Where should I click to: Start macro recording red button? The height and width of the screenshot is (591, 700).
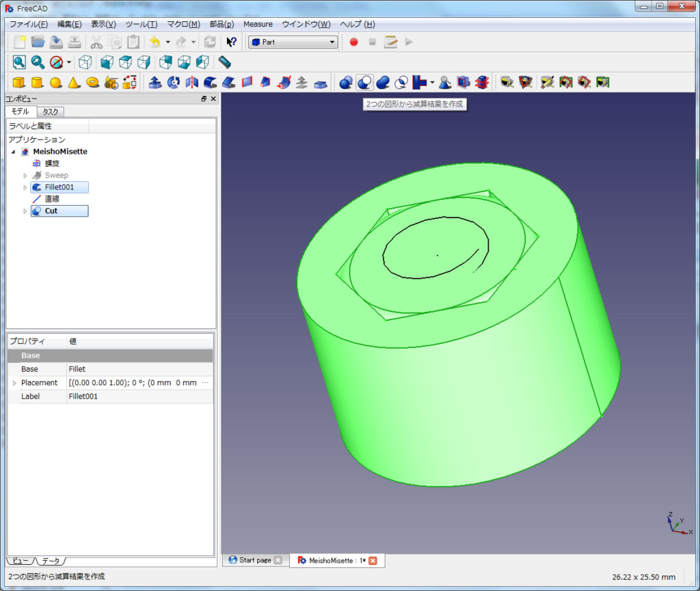[353, 42]
